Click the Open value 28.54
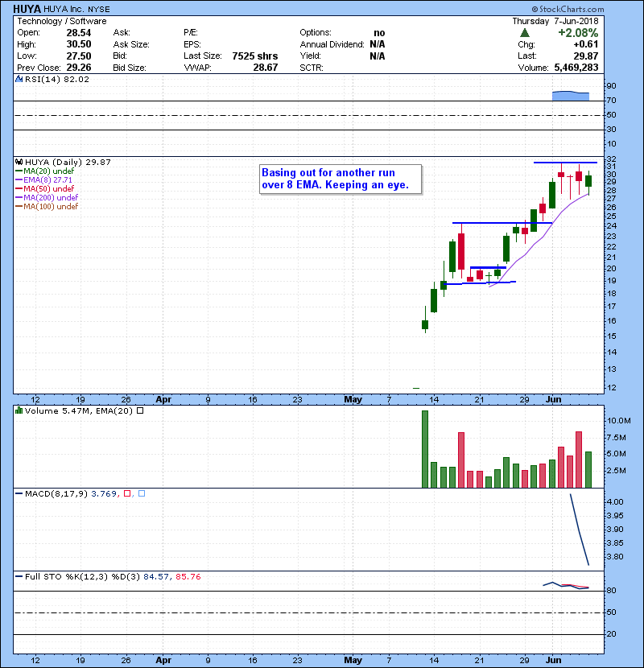 point(79,33)
